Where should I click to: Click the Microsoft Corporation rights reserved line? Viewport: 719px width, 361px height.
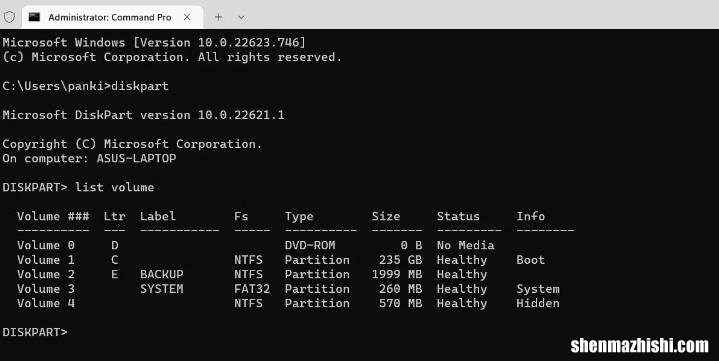click(x=172, y=57)
